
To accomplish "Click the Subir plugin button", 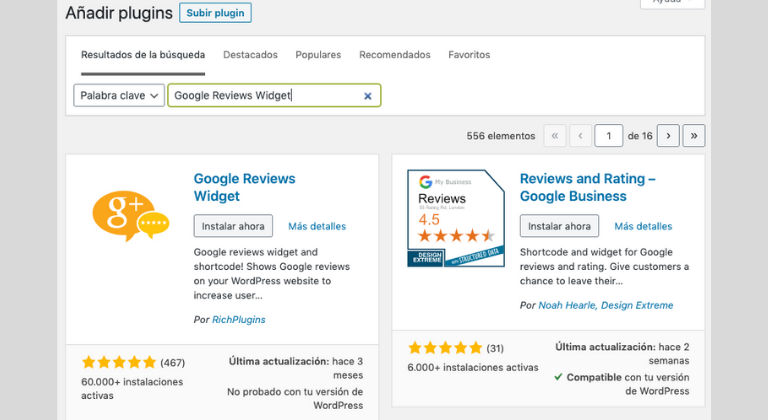I will click(215, 13).
